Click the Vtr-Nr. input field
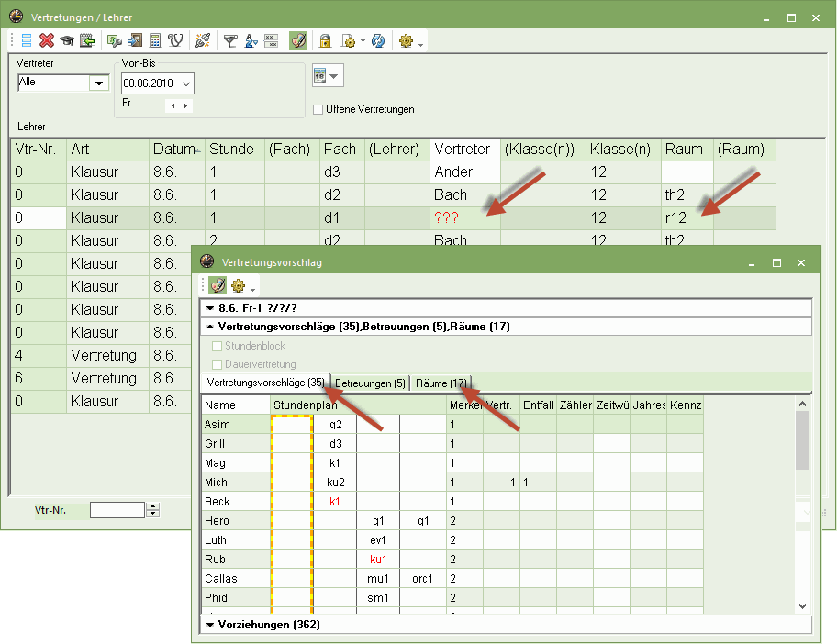837x644 pixels. pyautogui.click(x=117, y=510)
